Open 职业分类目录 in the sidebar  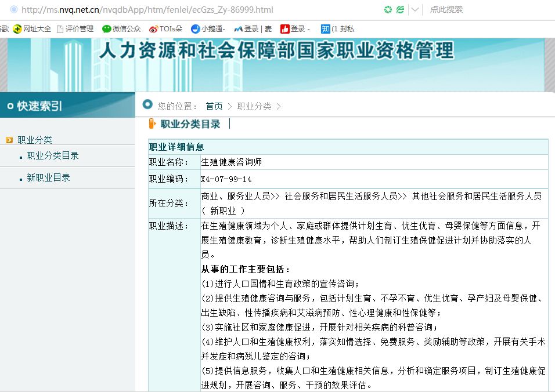pyautogui.click(x=53, y=155)
